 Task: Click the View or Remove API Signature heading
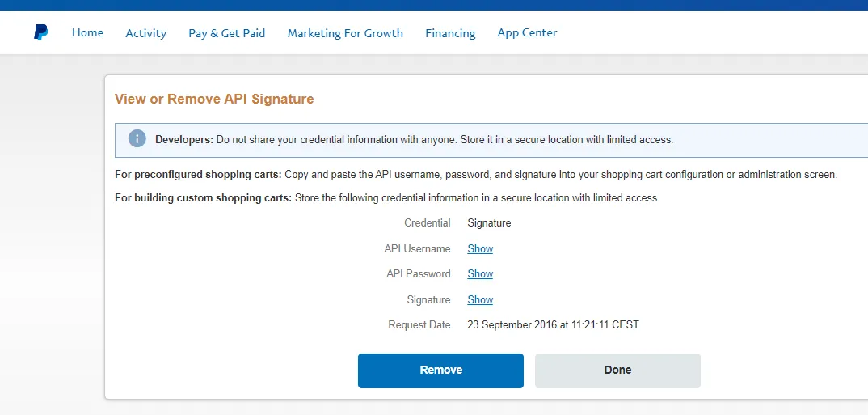[x=214, y=100]
